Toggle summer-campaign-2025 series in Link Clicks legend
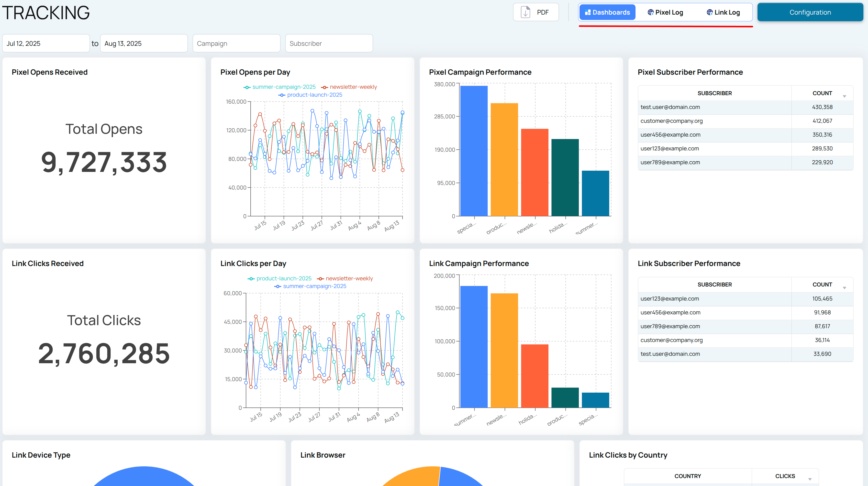Screen dimensions: 868x486 pos(310,286)
